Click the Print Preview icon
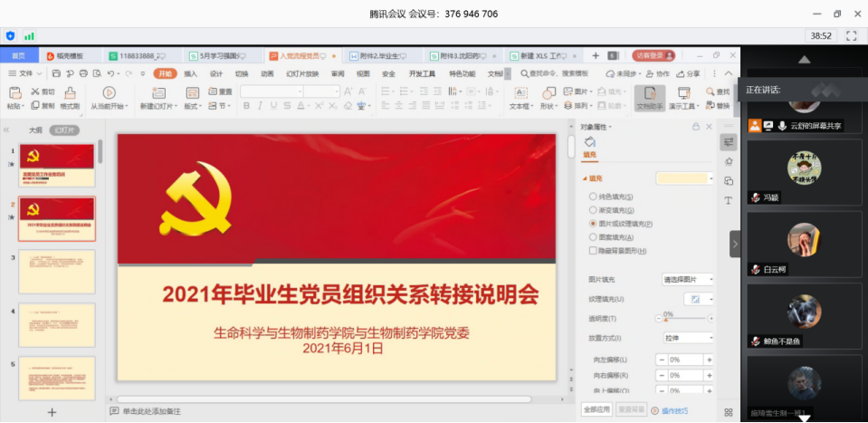Screen dimensions: 868x423 pyautogui.click(x=97, y=73)
